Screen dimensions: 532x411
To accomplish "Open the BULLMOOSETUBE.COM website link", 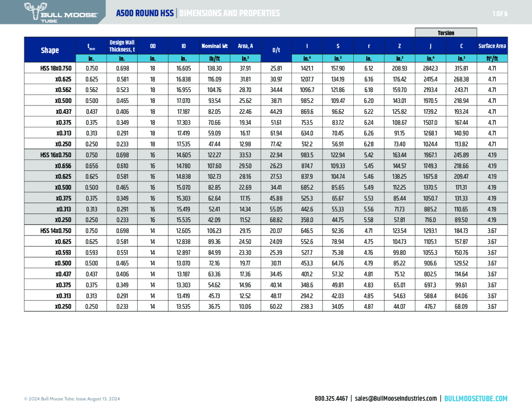I will pyautogui.click(x=476, y=399).
